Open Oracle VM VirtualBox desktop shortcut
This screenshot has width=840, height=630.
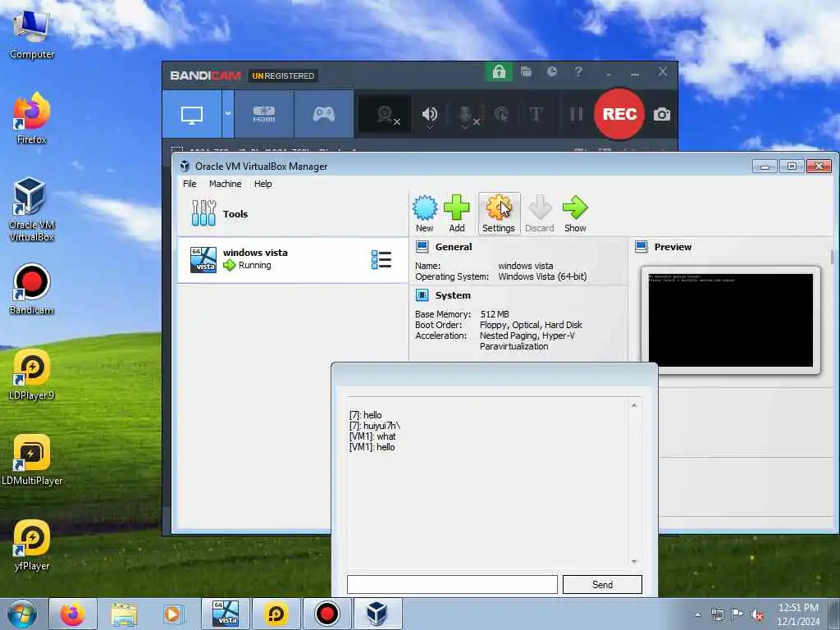coord(32,209)
